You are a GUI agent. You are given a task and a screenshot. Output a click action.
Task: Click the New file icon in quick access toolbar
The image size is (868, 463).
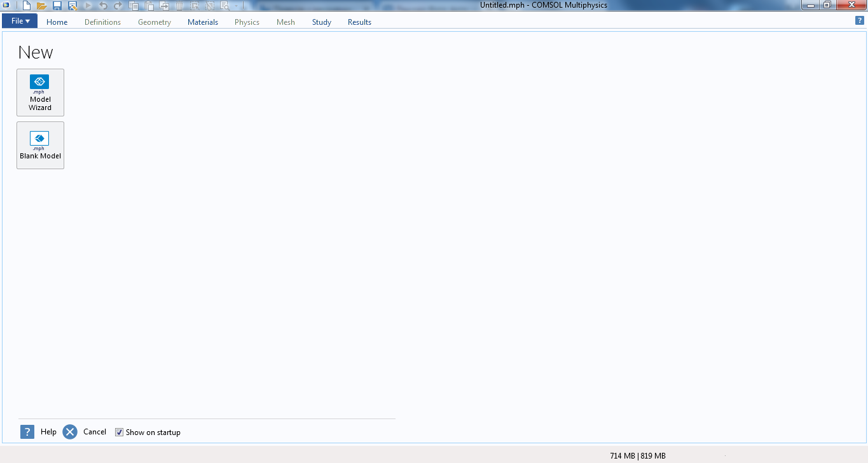click(27, 6)
